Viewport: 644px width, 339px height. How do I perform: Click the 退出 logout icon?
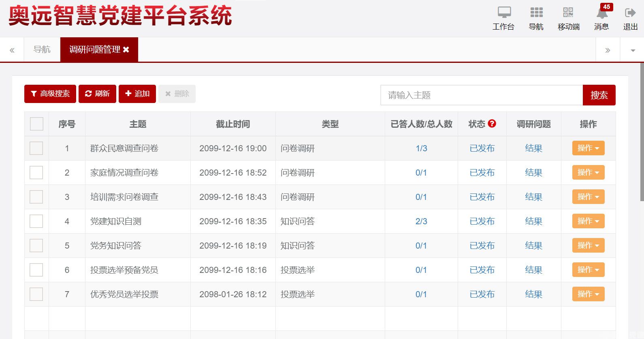coord(630,18)
